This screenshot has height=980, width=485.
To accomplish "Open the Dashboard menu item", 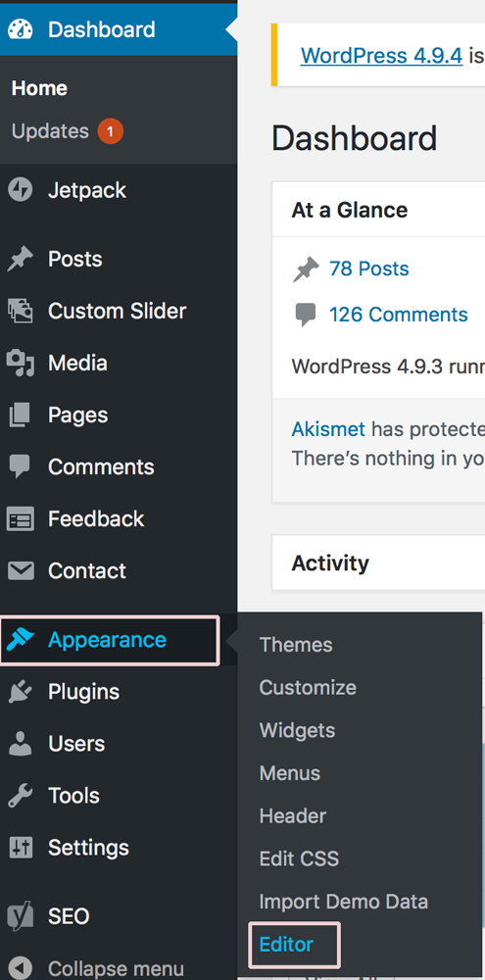I will pos(119,29).
